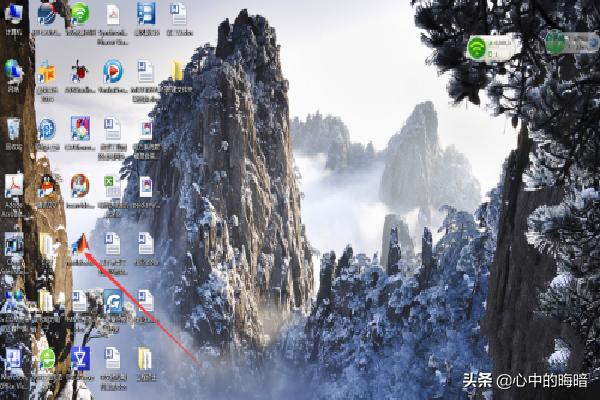Click the floating green WiFi widget

pos(478,47)
